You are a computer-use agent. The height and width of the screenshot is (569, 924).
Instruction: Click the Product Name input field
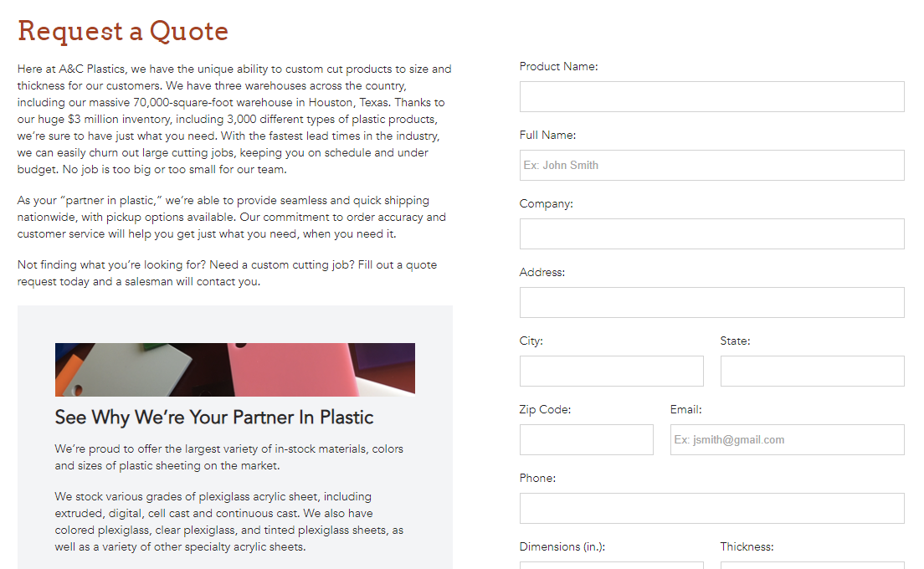coord(711,97)
